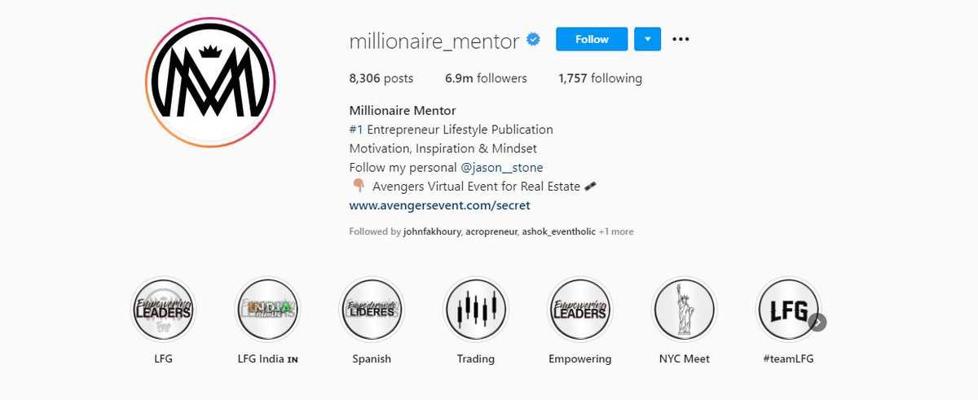
Task: Open the LFG India highlight
Action: pyautogui.click(x=268, y=310)
